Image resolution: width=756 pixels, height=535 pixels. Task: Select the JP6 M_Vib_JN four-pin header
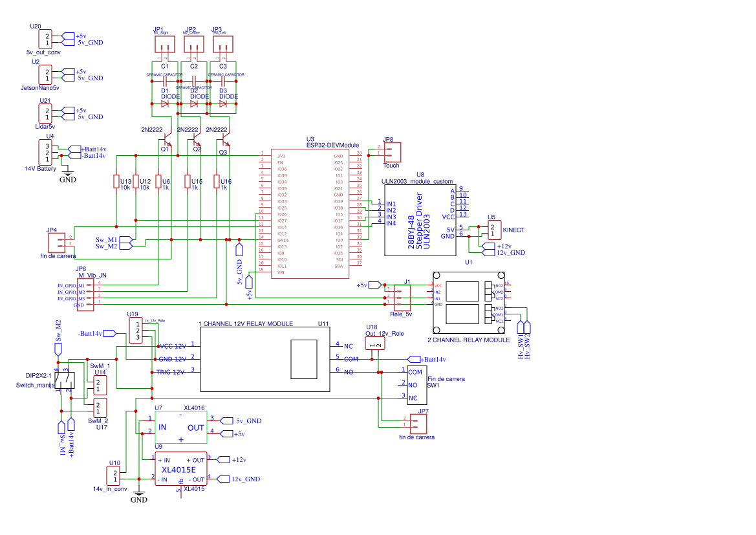86,295
